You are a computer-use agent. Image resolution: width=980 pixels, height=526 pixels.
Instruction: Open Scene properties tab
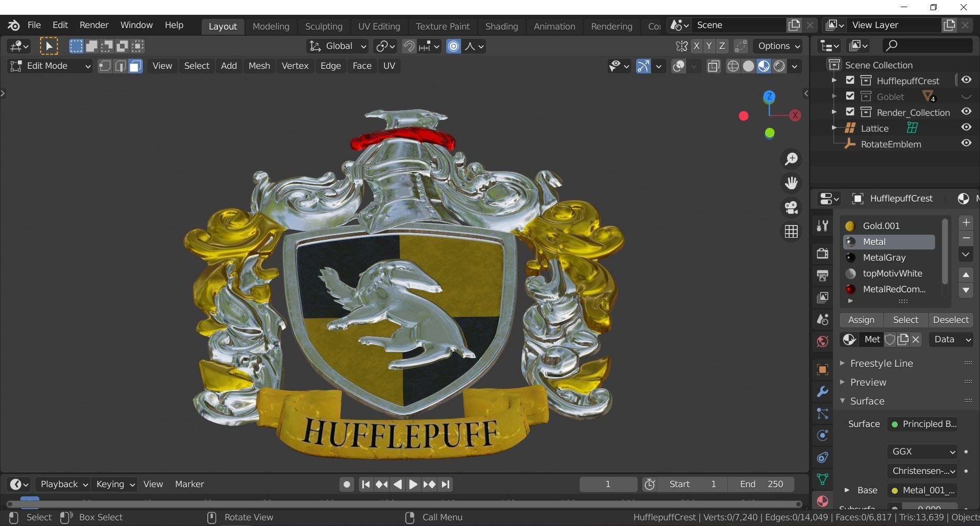(x=822, y=319)
